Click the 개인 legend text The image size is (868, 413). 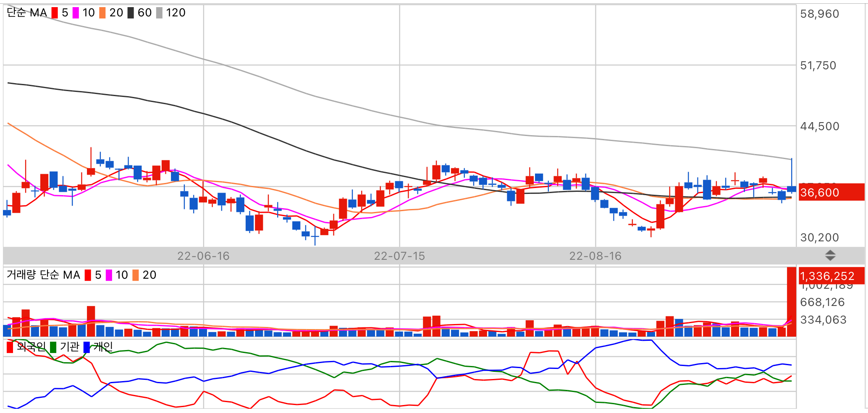(x=103, y=347)
